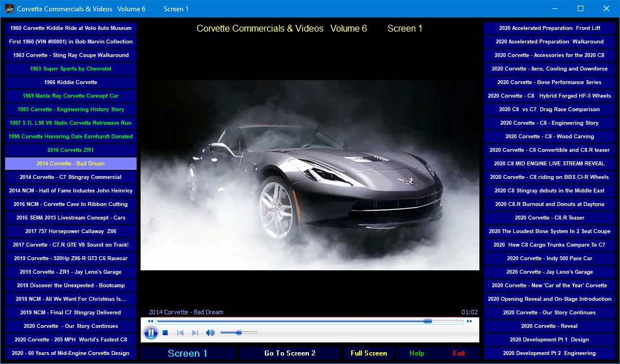Select 2020 Accelerated Preparation Walkaround

pos(549,42)
